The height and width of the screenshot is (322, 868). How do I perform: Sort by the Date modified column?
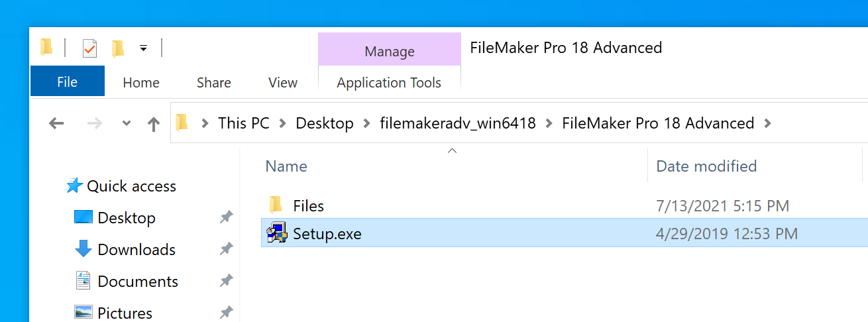click(706, 166)
